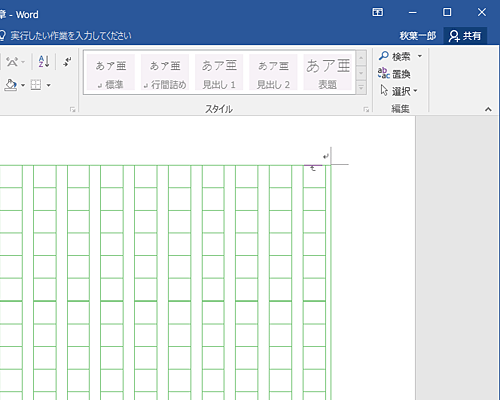The height and width of the screenshot is (400, 500).
Task: Expand the Borders dropdown arrow
Action: tap(49, 86)
